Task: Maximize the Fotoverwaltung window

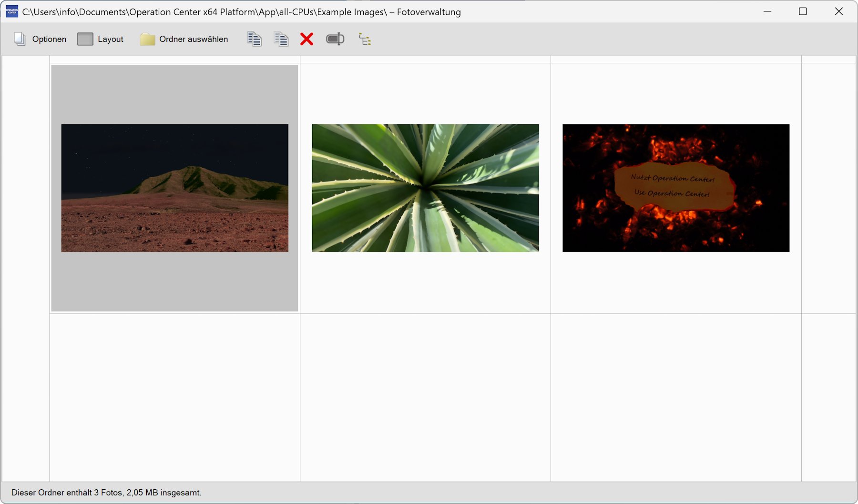Action: coord(803,11)
